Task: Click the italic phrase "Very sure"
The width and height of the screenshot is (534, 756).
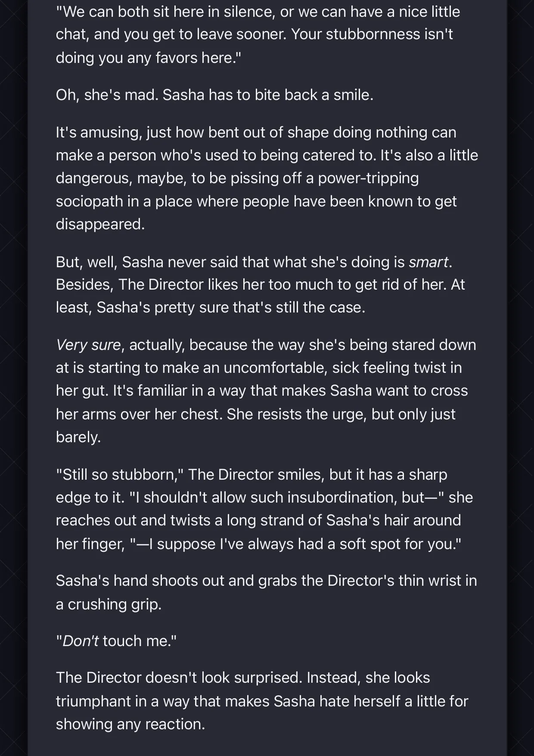Action: [x=88, y=345]
